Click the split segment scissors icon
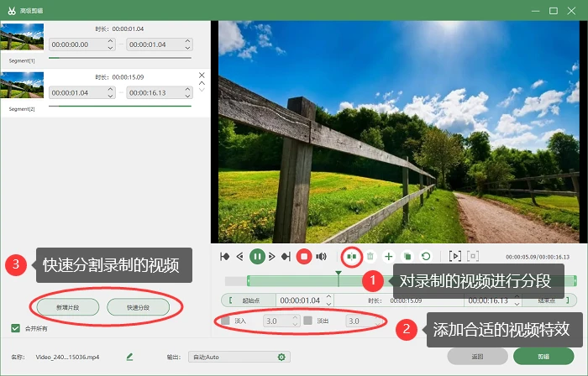The height and width of the screenshot is (376, 588). 351,257
